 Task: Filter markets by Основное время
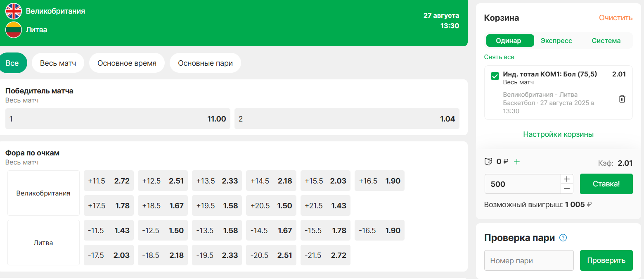tap(127, 63)
